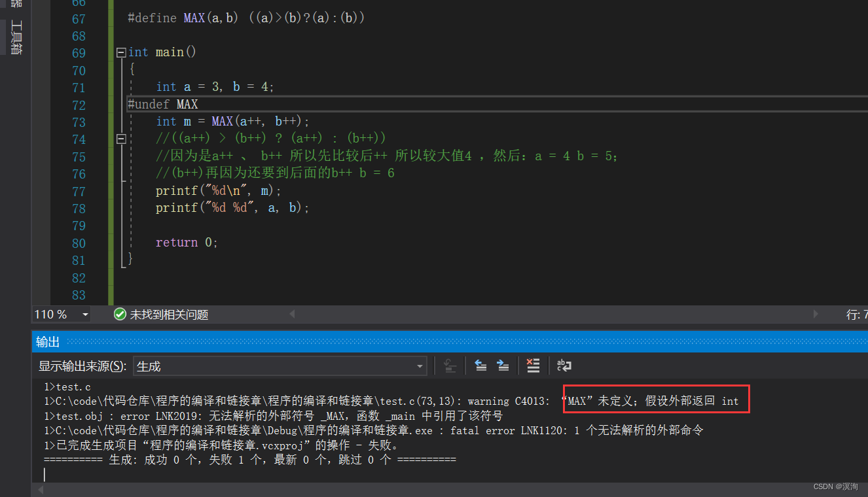
Task: Collapse the main function at line 69
Action: coord(121,52)
